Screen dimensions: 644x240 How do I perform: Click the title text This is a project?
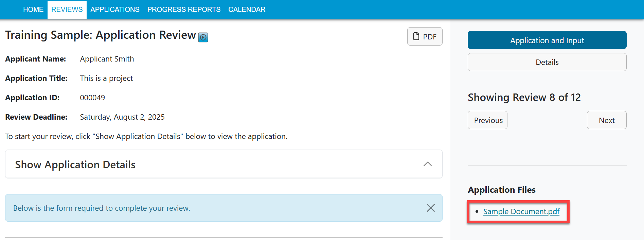point(106,79)
